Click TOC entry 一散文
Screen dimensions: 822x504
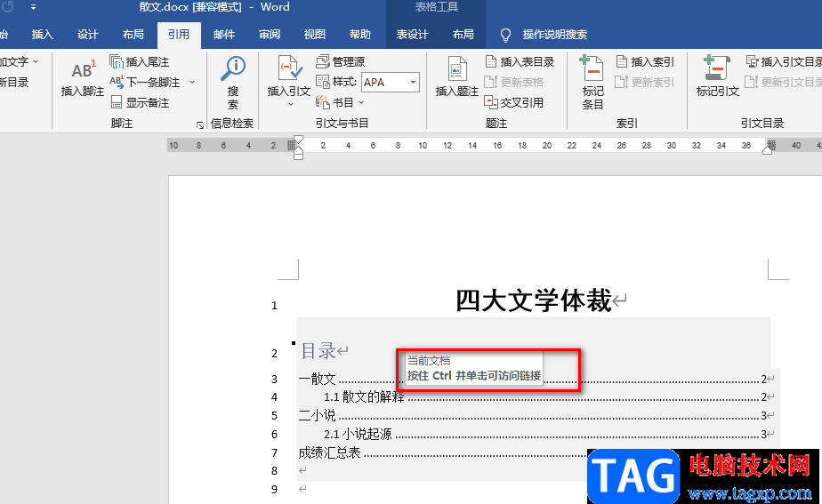tap(317, 379)
